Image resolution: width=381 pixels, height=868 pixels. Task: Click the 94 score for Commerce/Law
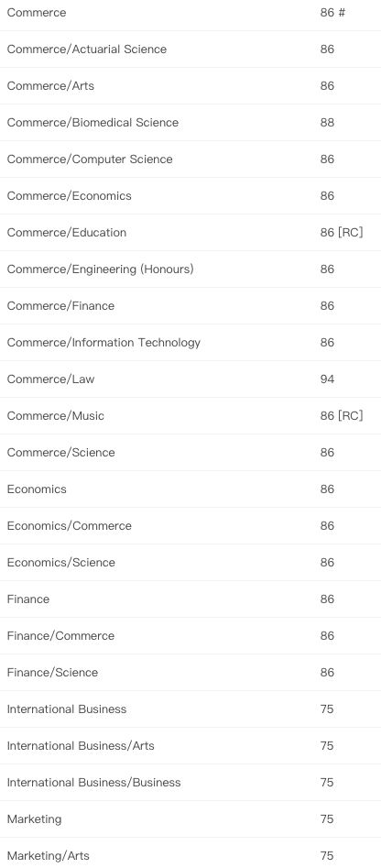click(x=327, y=379)
